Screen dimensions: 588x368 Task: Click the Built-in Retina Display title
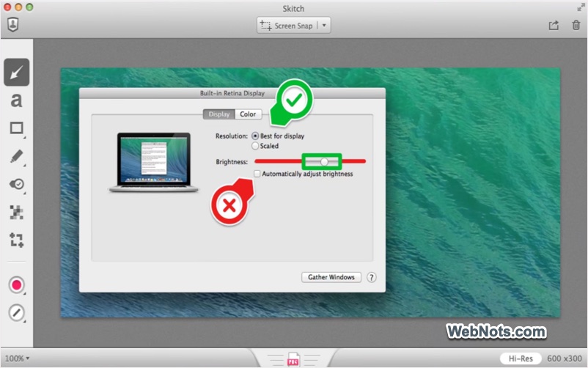(x=232, y=93)
